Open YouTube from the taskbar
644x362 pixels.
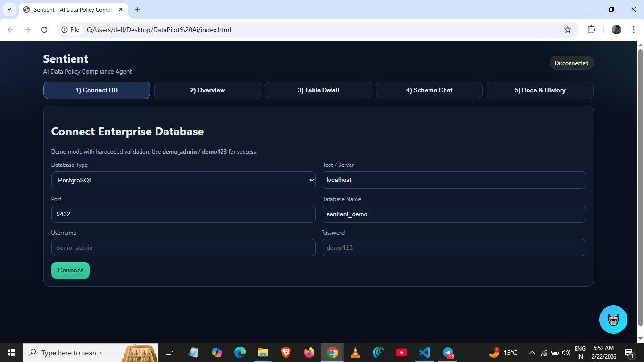pyautogui.click(x=402, y=353)
